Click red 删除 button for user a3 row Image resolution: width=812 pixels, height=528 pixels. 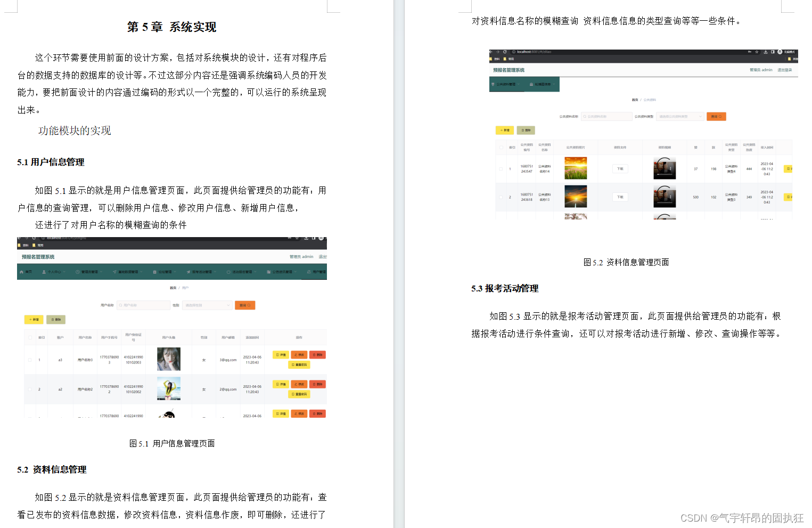click(317, 355)
